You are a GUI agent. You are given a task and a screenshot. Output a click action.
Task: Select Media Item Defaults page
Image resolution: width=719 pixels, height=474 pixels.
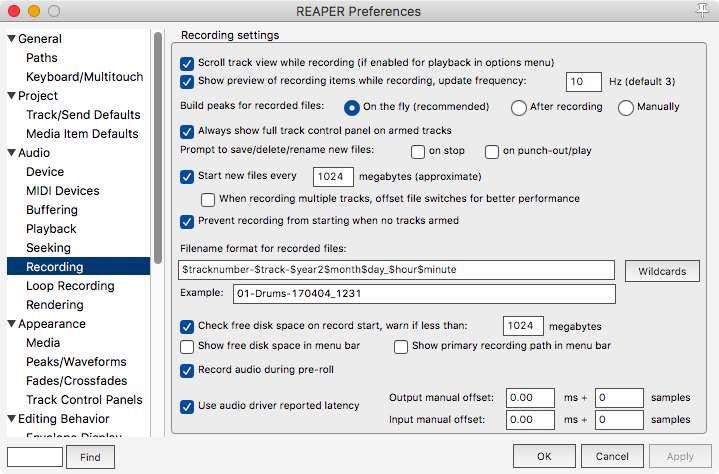tap(82, 134)
